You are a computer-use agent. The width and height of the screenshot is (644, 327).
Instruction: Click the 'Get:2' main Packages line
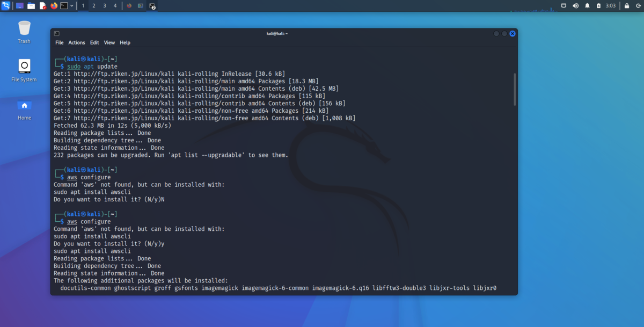186,81
